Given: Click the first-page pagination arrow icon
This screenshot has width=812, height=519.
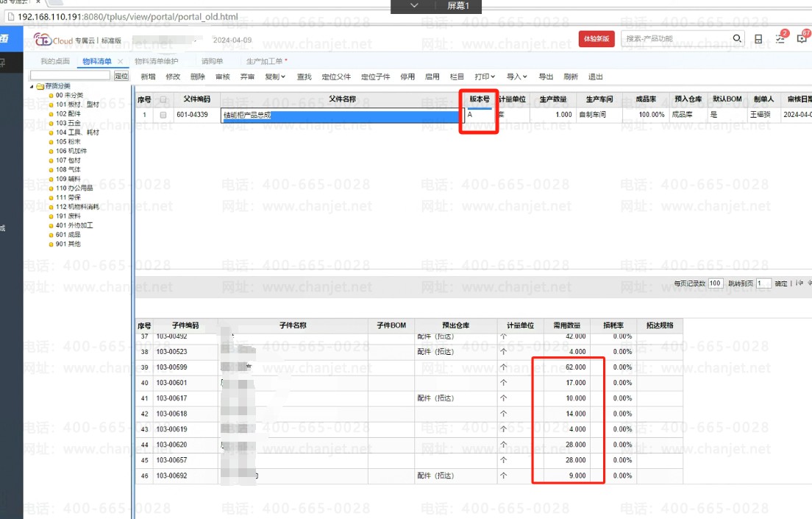Looking at the screenshot, I should (799, 283).
